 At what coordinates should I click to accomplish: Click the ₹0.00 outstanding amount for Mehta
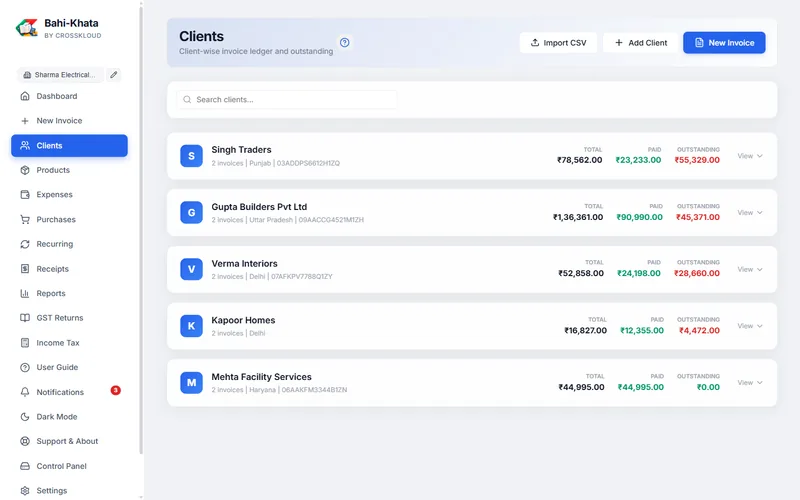(708, 387)
